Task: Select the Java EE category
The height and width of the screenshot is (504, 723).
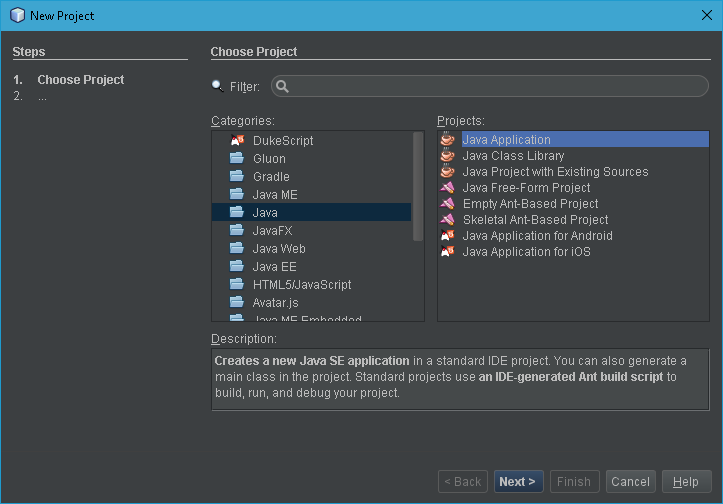Action: pyautogui.click(x=274, y=267)
